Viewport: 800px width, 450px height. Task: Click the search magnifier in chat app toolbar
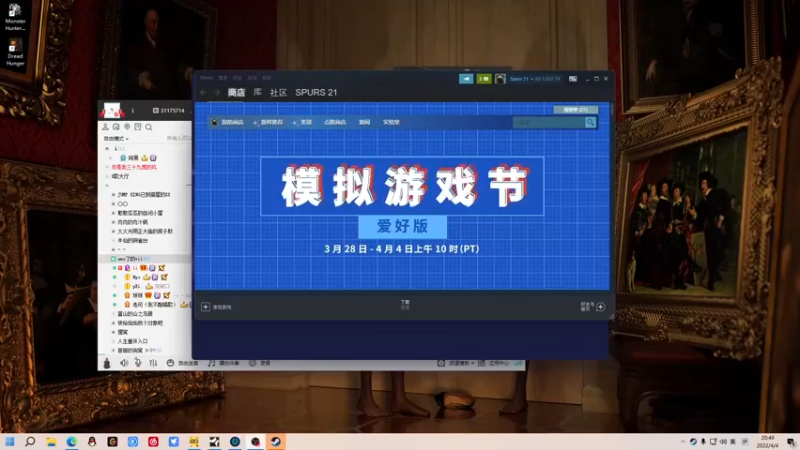(x=148, y=127)
